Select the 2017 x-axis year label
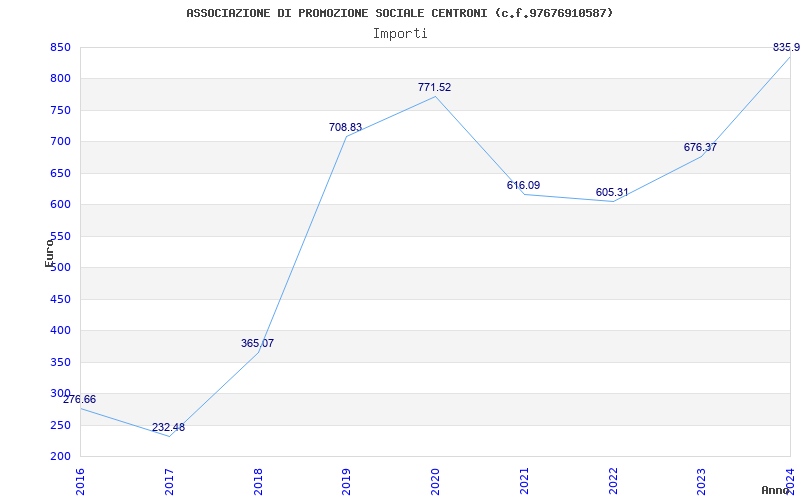Screen dimensions: 800x500 click(x=169, y=482)
